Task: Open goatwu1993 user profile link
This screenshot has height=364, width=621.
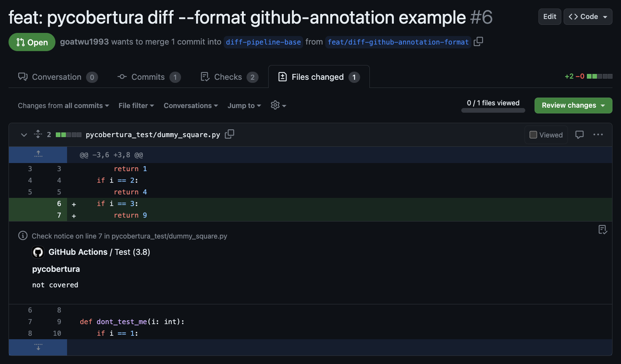Action: pyautogui.click(x=85, y=42)
